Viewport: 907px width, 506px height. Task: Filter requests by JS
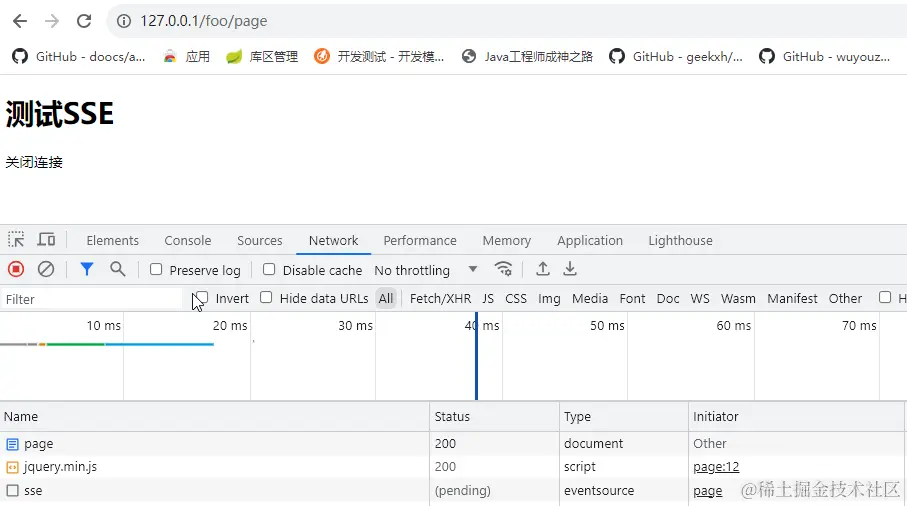click(488, 298)
